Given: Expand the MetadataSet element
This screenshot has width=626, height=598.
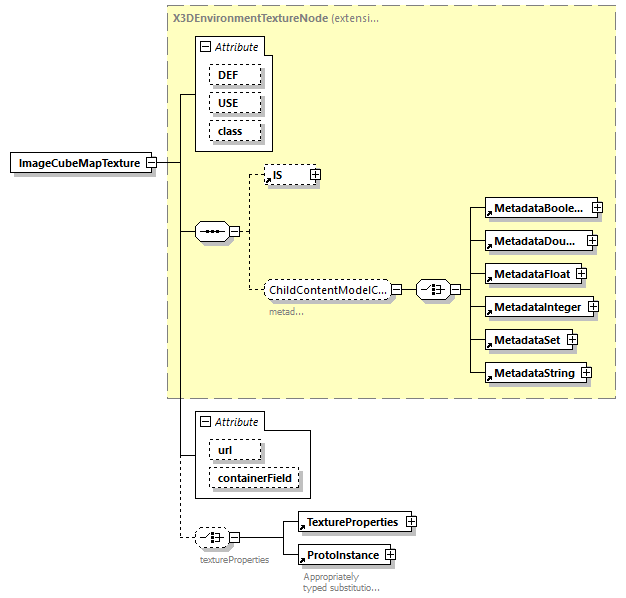Looking at the screenshot, I should [572, 340].
